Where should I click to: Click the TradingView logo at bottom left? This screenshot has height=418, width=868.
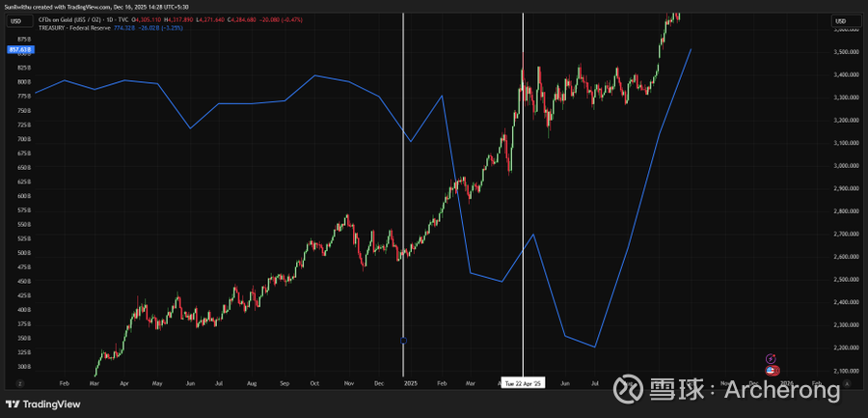click(42, 404)
